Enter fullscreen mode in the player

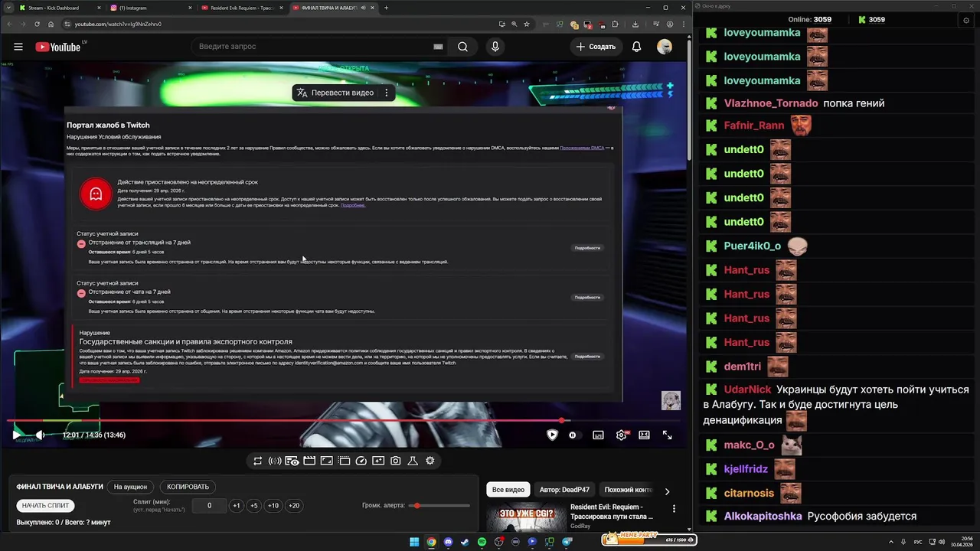(668, 435)
